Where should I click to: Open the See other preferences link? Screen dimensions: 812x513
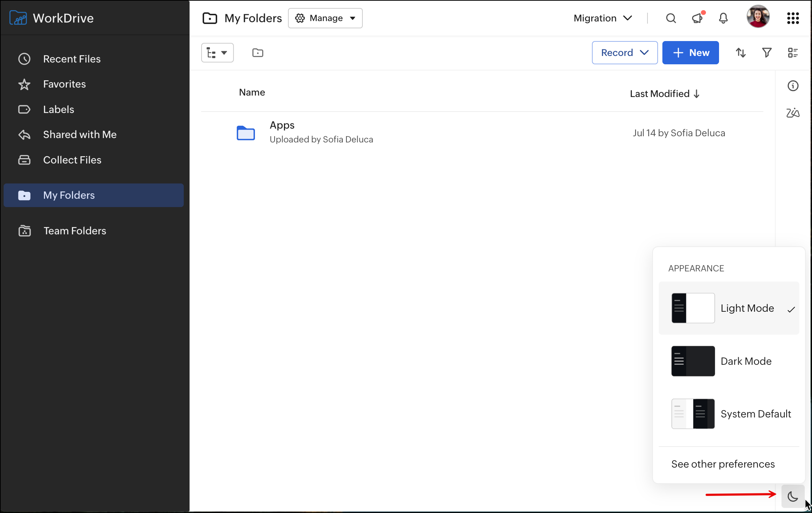[723, 464]
